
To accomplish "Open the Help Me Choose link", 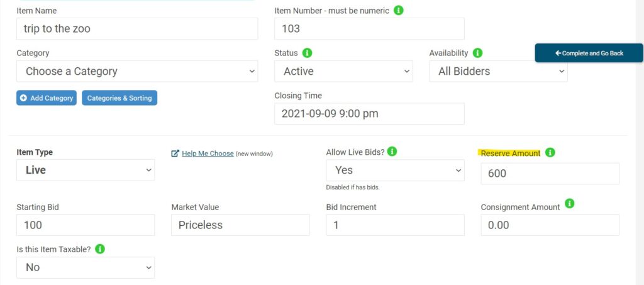I will point(208,154).
